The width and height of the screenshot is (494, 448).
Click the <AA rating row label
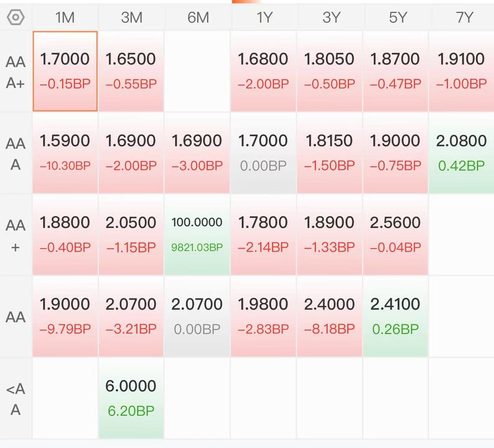point(16,399)
